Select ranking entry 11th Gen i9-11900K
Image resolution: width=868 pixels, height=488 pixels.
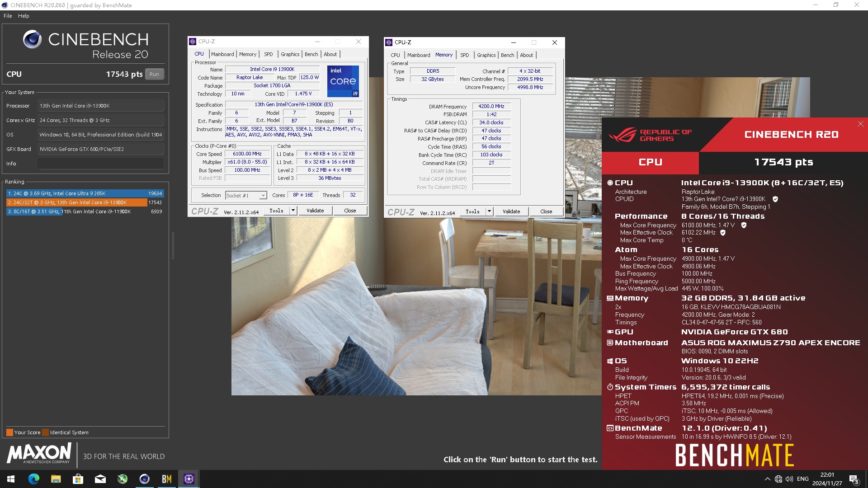tap(85, 211)
